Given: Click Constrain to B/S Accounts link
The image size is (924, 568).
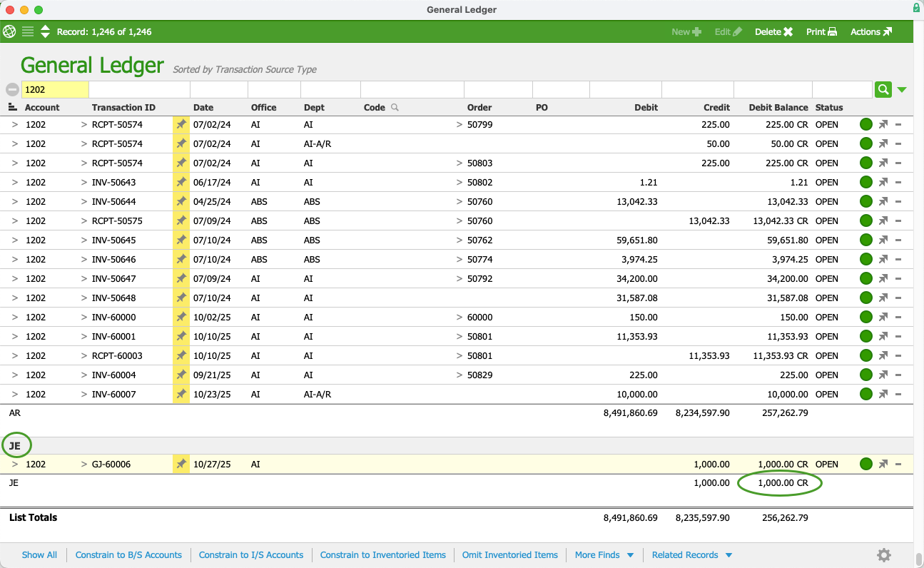Looking at the screenshot, I should (128, 555).
